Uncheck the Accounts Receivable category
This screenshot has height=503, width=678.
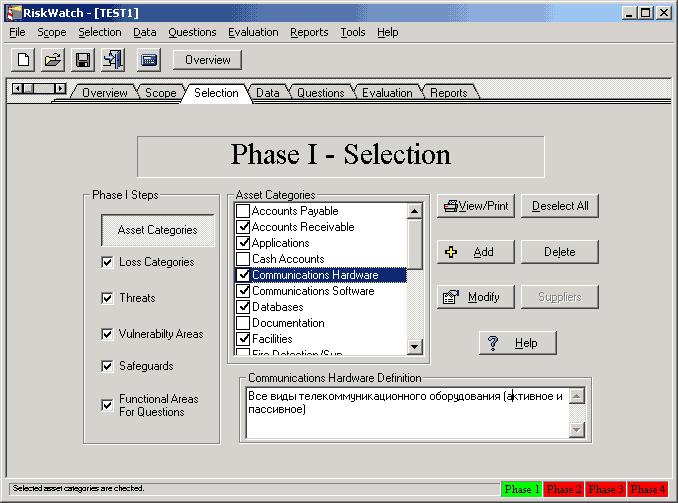tap(243, 227)
